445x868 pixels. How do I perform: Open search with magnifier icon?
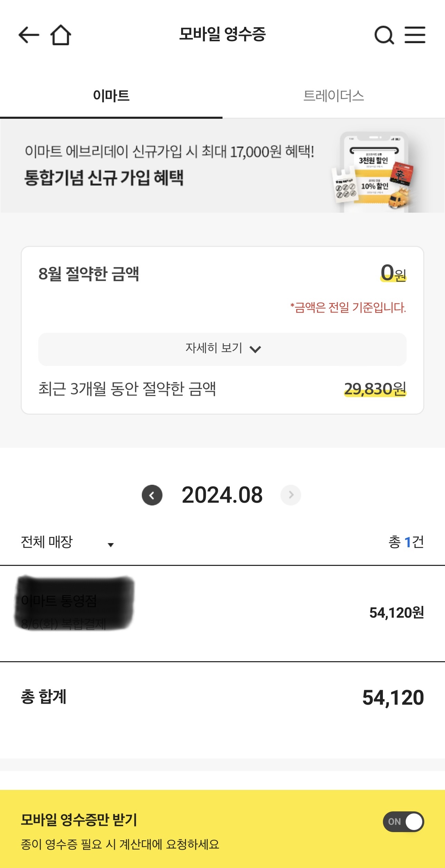pos(384,35)
